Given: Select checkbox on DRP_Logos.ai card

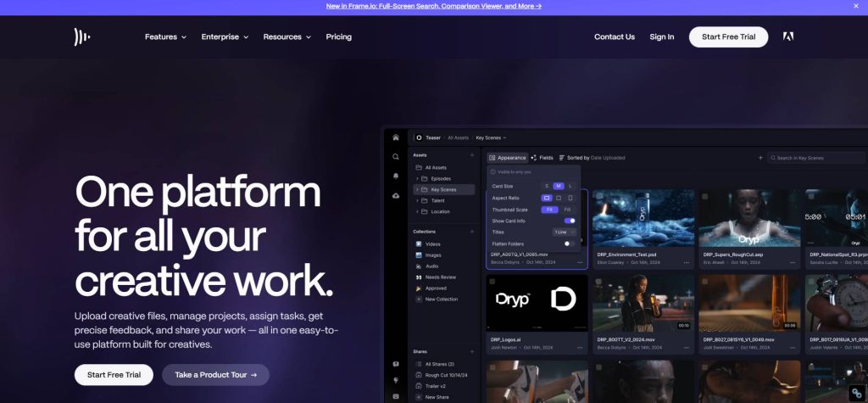Looking at the screenshot, I should click(492, 282).
